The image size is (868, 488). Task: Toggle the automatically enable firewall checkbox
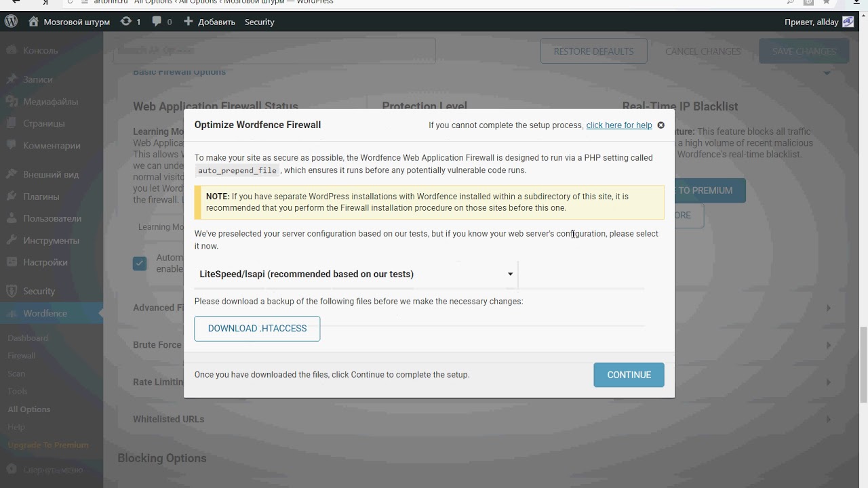[x=140, y=264]
